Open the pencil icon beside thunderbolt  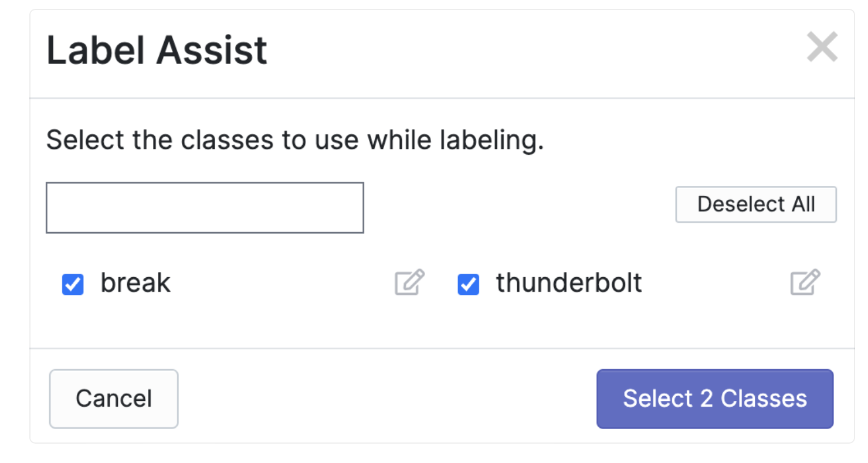pos(805,282)
